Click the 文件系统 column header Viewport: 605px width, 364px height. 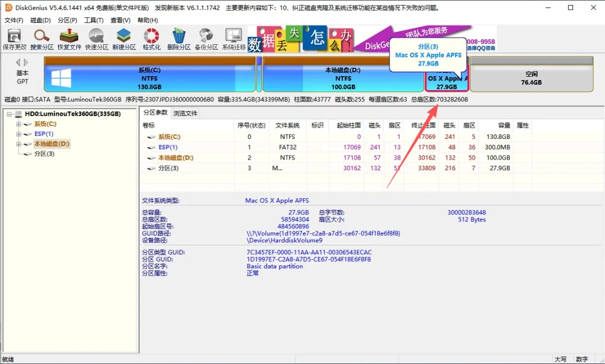pos(287,125)
